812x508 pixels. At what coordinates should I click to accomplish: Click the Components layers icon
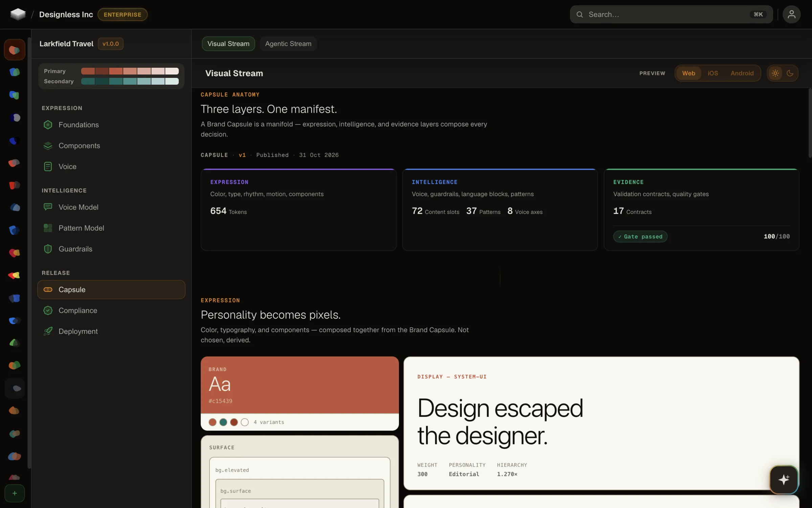(48, 146)
